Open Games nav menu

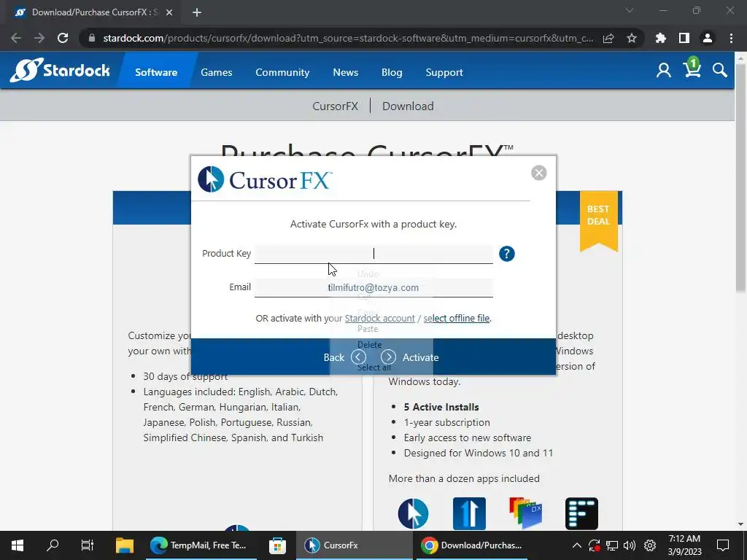tap(216, 72)
